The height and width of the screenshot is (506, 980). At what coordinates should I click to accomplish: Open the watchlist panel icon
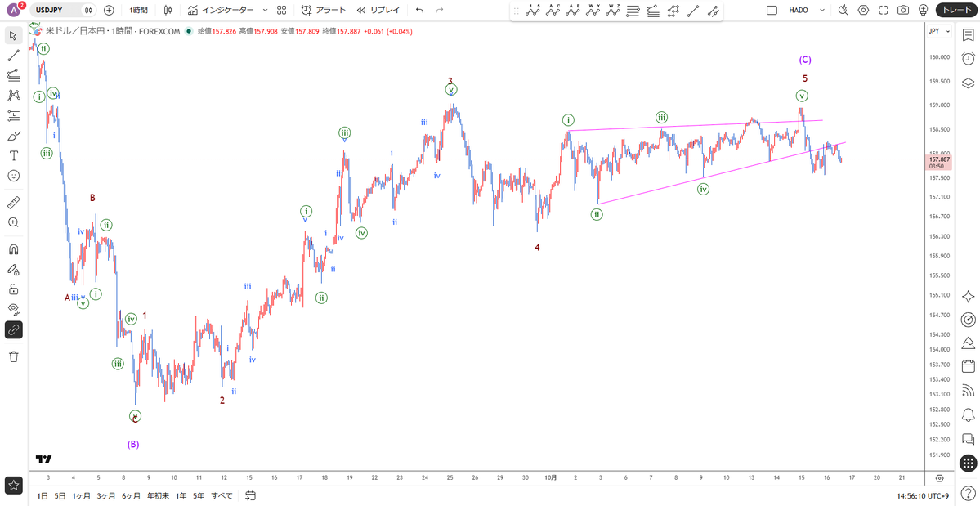(968, 35)
